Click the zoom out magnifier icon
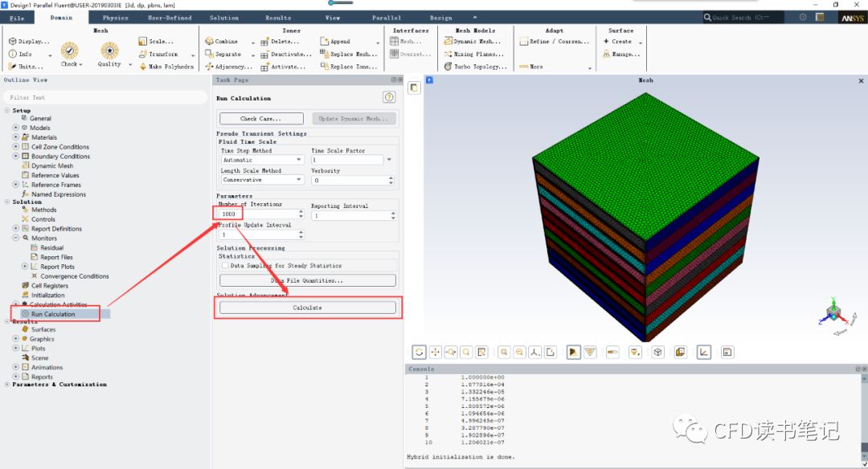868x469 pixels. click(519, 352)
